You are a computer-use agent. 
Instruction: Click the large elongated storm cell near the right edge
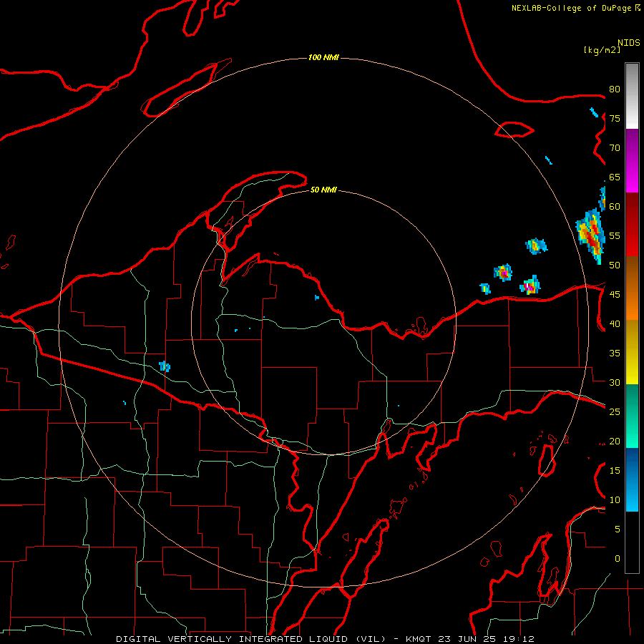(x=592, y=237)
